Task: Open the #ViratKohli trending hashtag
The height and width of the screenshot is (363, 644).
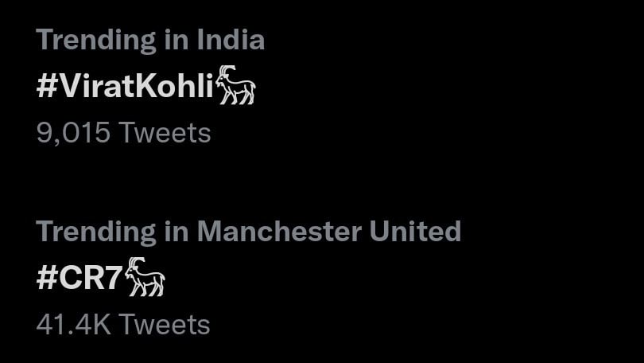Action: [x=126, y=87]
